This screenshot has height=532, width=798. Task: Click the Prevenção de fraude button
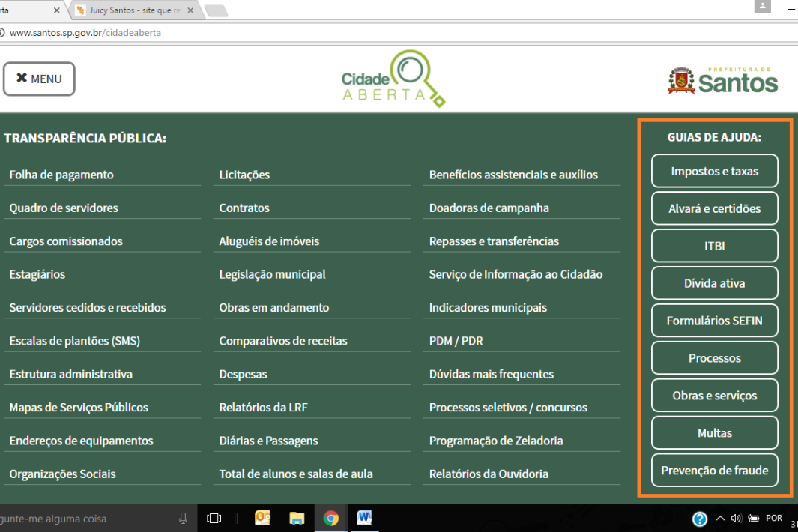click(714, 471)
